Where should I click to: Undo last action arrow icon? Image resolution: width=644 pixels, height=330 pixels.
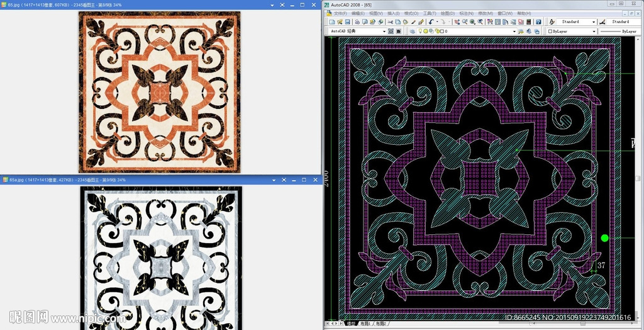(431, 22)
